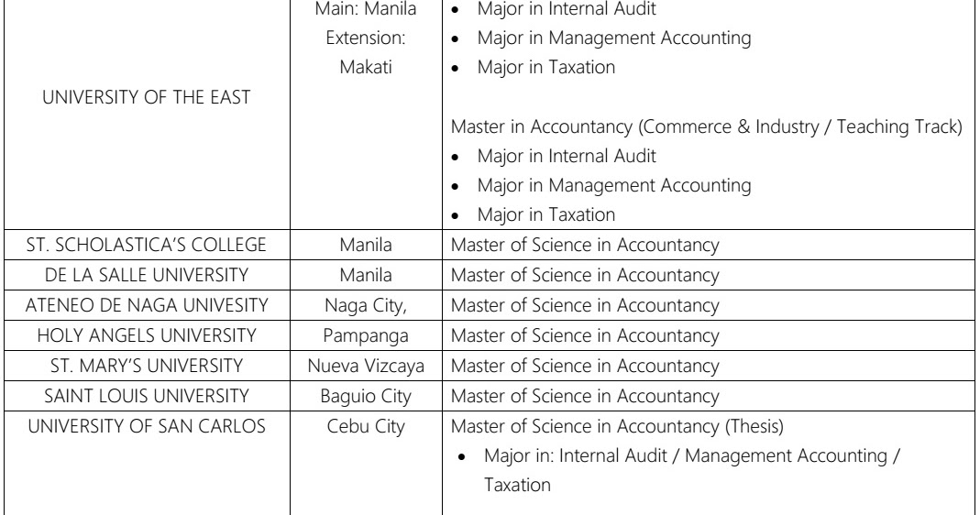
Task: Click the Pampanga location cell
Action: [366, 336]
